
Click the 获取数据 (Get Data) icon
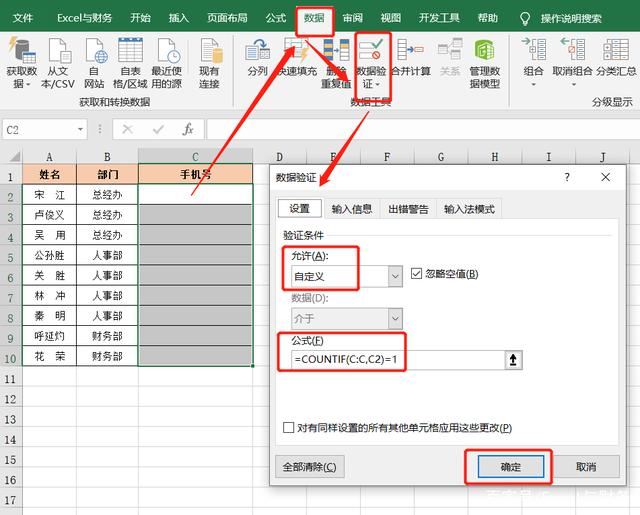point(21,52)
